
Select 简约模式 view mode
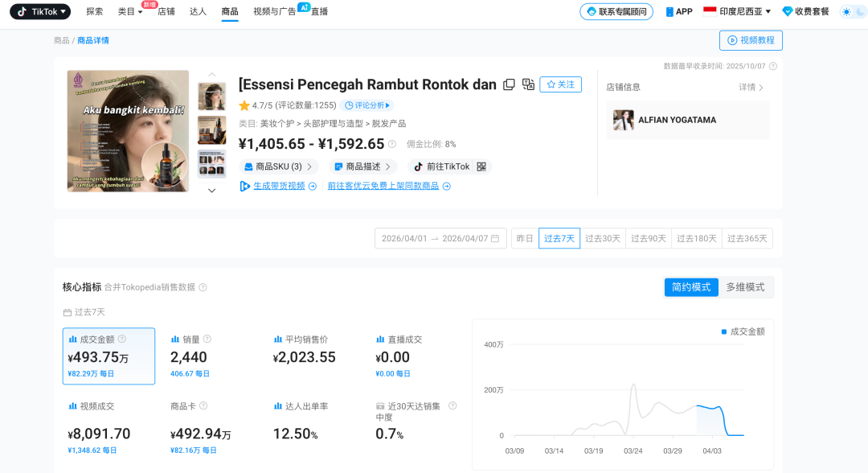[691, 287]
